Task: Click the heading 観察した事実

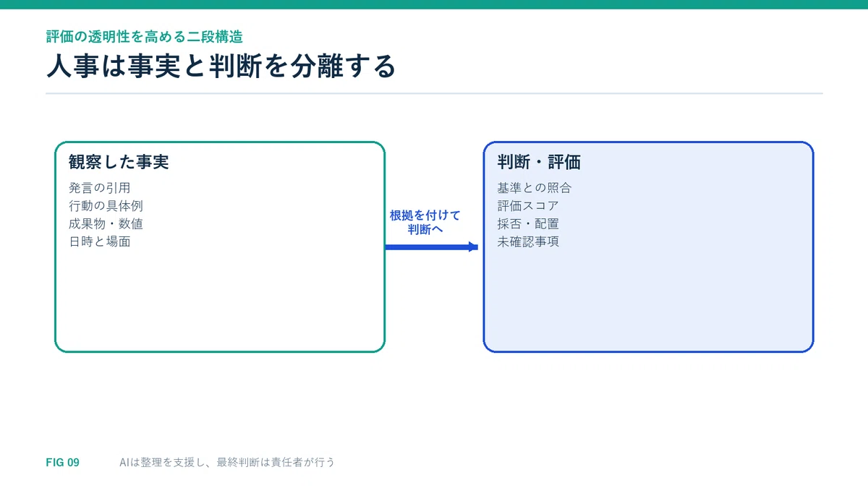Action: (119, 162)
